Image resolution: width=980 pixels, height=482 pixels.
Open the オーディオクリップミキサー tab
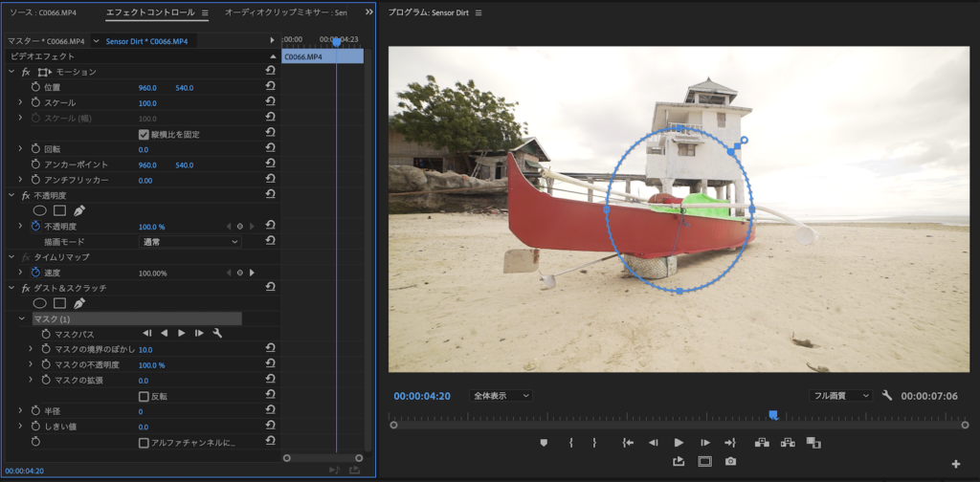tap(285, 13)
